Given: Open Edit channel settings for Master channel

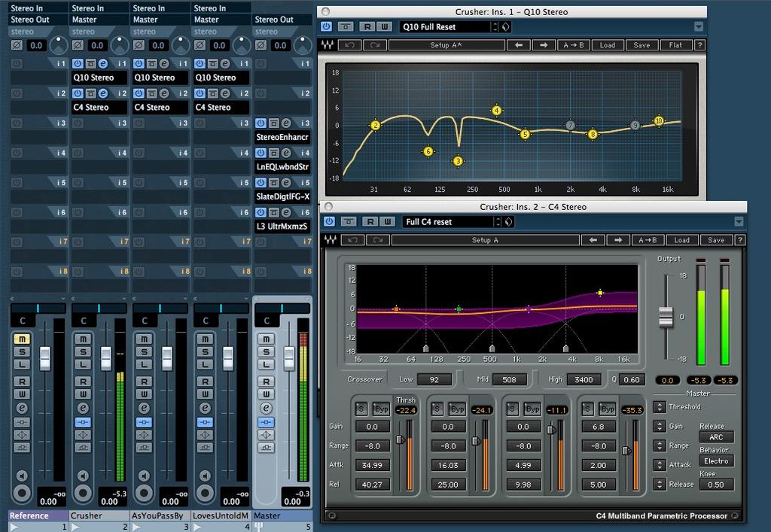Looking at the screenshot, I should click(266, 408).
